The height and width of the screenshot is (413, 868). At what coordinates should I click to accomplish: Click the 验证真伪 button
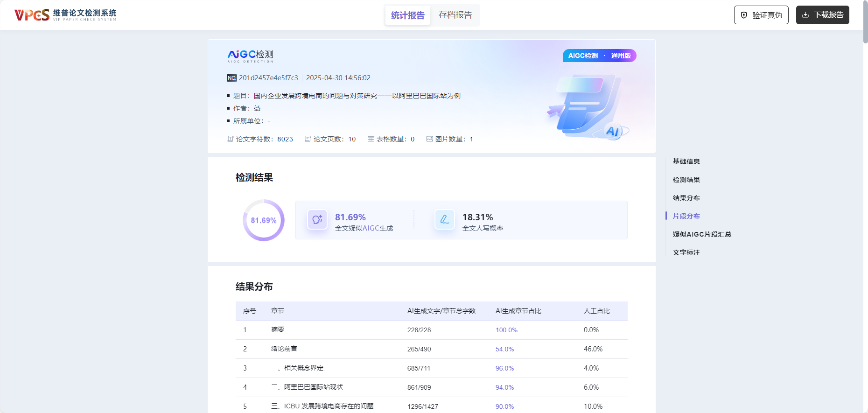click(761, 15)
